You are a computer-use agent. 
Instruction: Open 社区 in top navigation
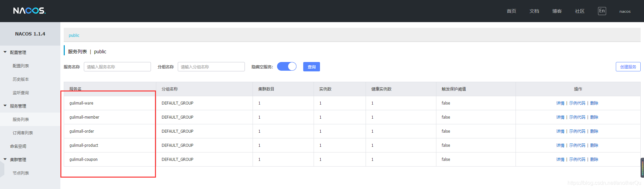(580, 11)
